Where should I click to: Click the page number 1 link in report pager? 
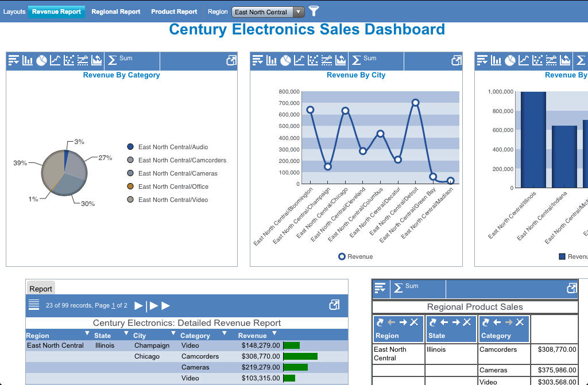coord(113,305)
